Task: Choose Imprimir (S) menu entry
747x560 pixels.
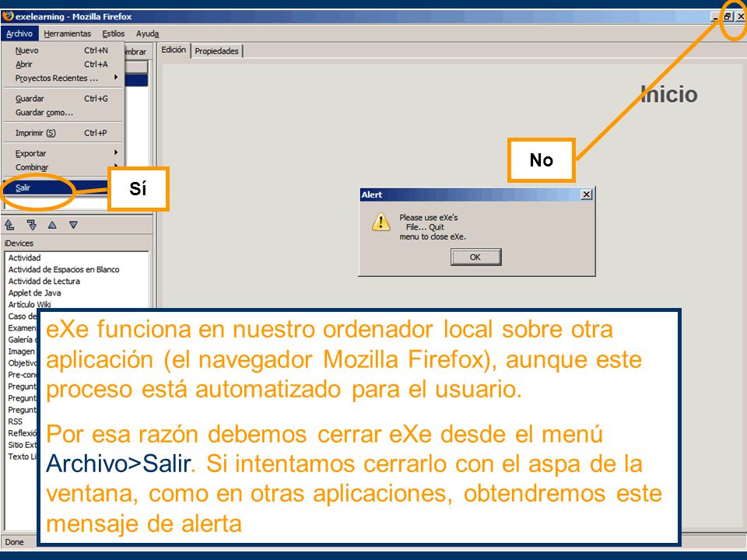Action: (x=63, y=133)
